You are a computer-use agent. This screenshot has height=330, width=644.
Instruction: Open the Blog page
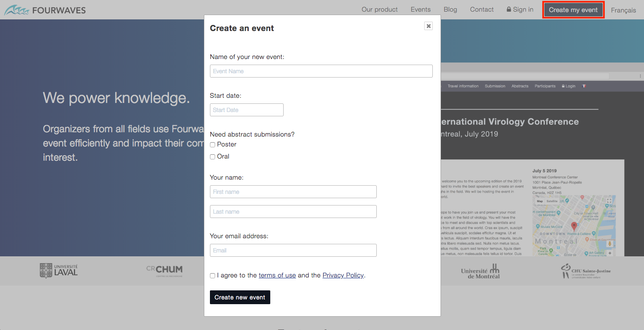pyautogui.click(x=450, y=9)
